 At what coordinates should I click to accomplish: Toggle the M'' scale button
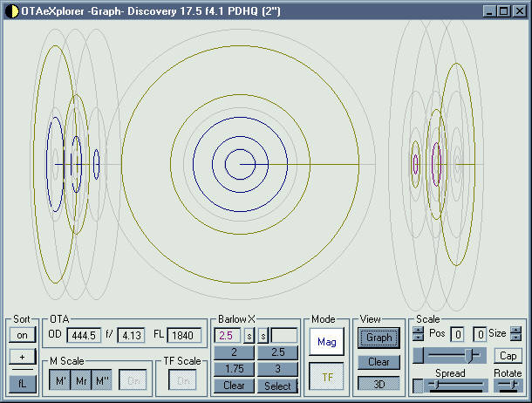tap(102, 380)
